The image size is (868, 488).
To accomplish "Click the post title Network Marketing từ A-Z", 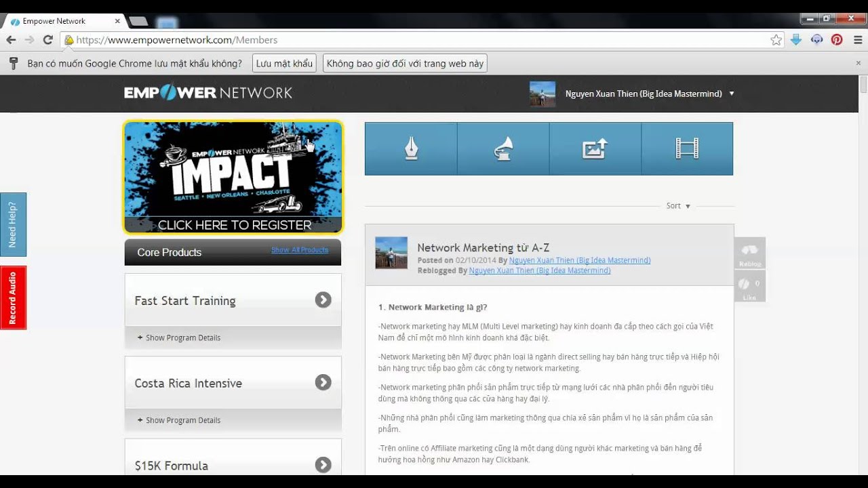I will [x=483, y=248].
